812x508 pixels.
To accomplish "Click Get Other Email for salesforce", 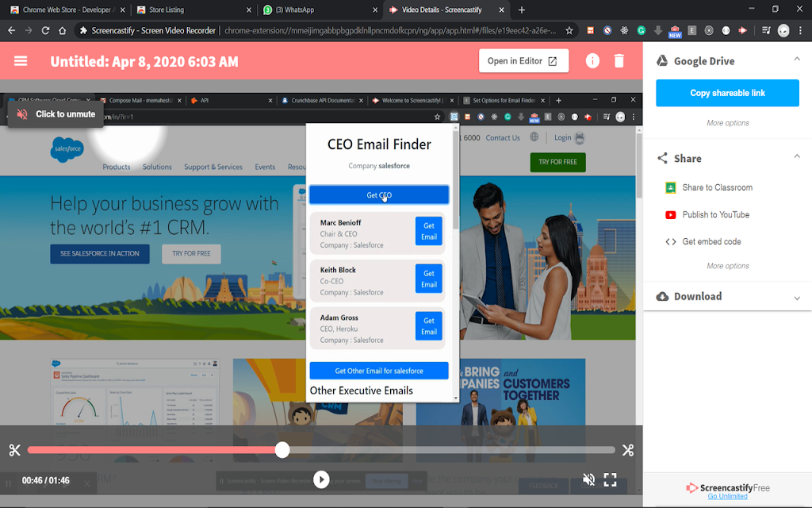I will pos(379,371).
